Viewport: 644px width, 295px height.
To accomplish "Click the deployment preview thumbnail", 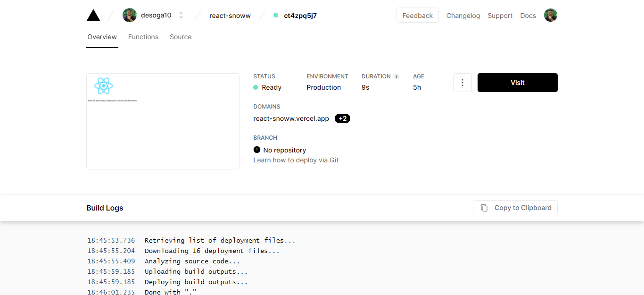I will [x=163, y=121].
